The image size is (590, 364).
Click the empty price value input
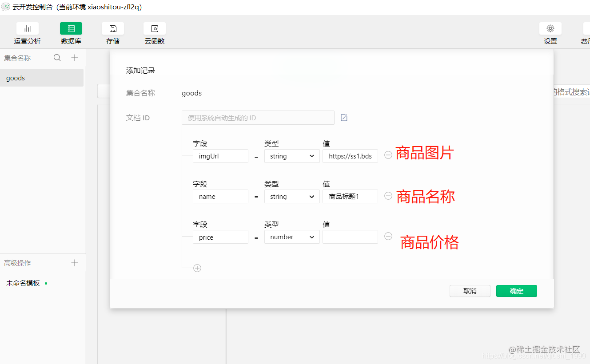[350, 237]
